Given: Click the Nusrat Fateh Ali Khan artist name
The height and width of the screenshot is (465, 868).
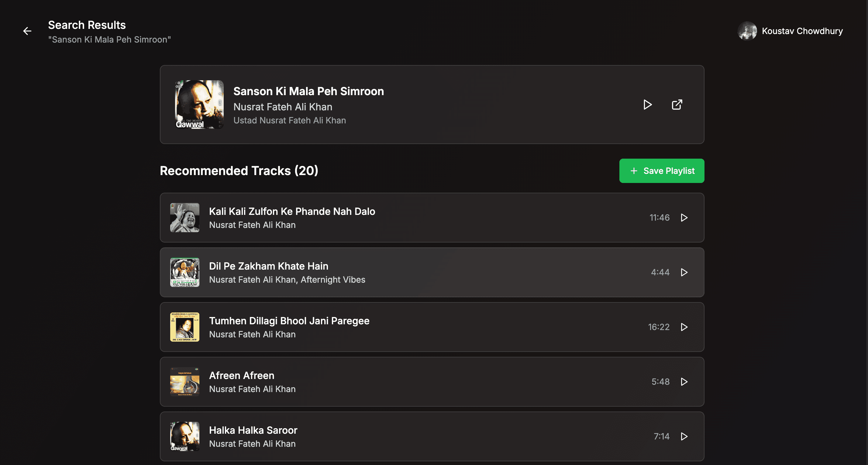Looking at the screenshot, I should point(283,106).
